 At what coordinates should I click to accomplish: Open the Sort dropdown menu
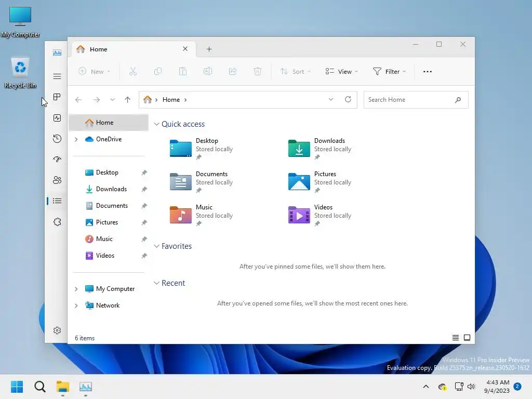(295, 72)
